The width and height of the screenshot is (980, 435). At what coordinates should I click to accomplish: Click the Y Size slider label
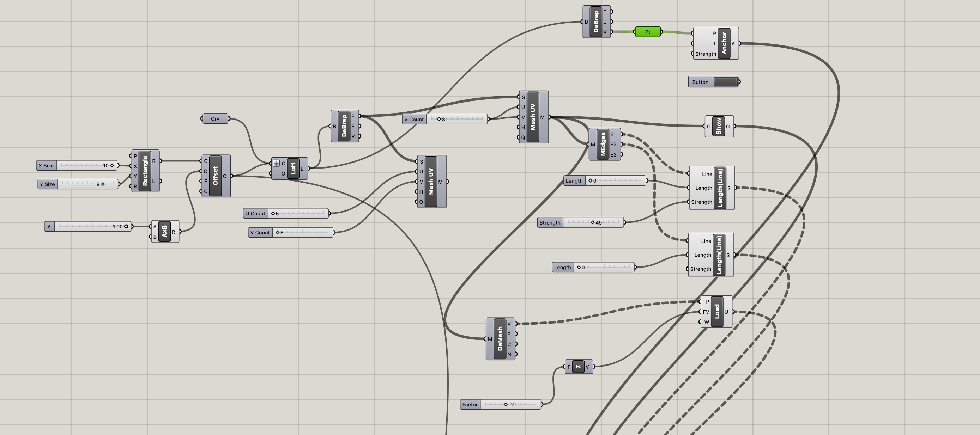47,184
